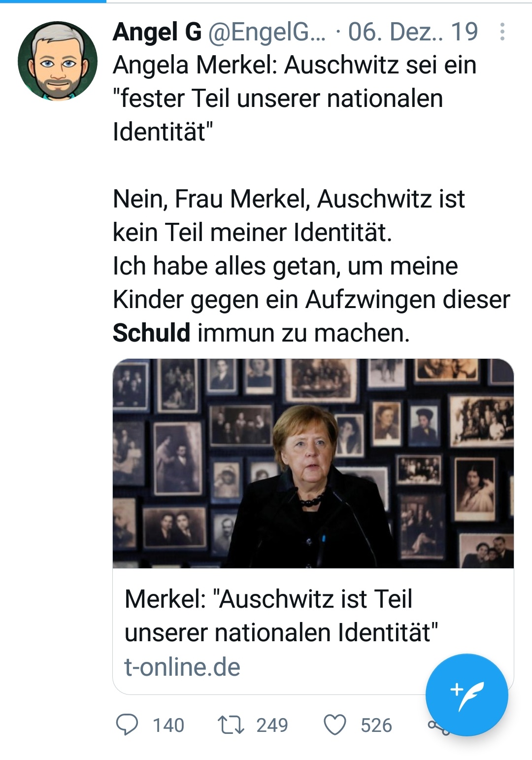
Task: Click the @EngelG... handle
Action: 267,32
